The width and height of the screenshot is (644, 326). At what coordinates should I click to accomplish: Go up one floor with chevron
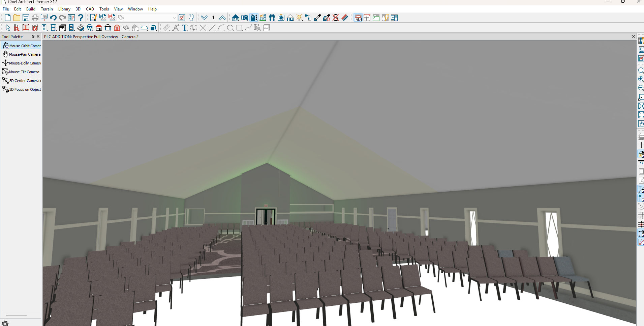coord(222,18)
